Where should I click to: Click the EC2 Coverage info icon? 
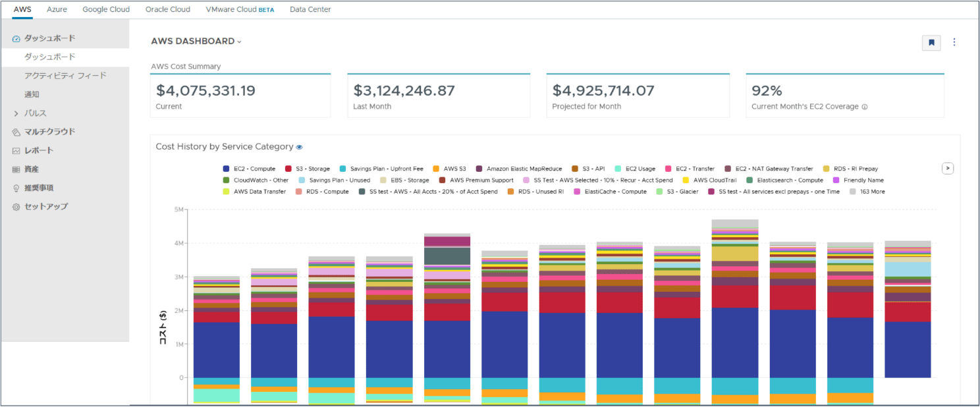point(865,107)
